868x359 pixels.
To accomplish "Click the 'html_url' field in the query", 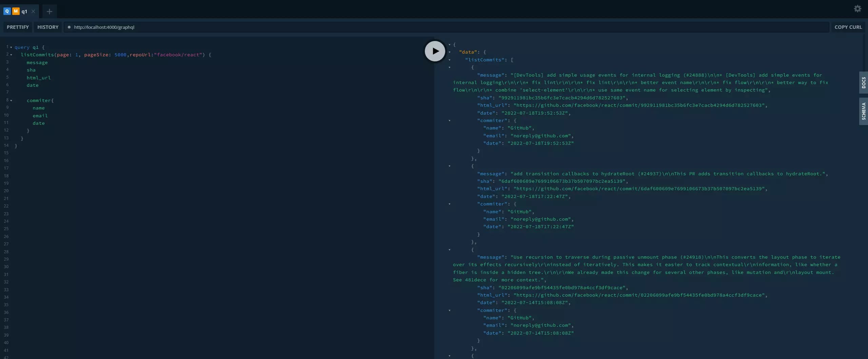I will point(39,78).
